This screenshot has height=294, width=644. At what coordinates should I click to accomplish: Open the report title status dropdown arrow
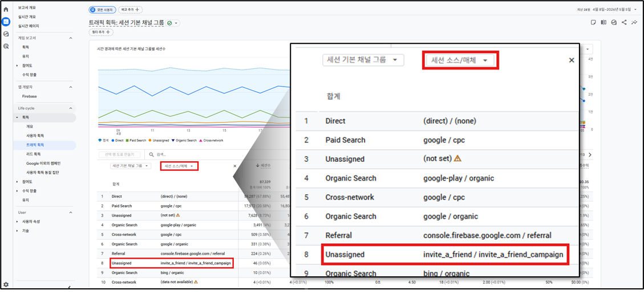click(176, 23)
